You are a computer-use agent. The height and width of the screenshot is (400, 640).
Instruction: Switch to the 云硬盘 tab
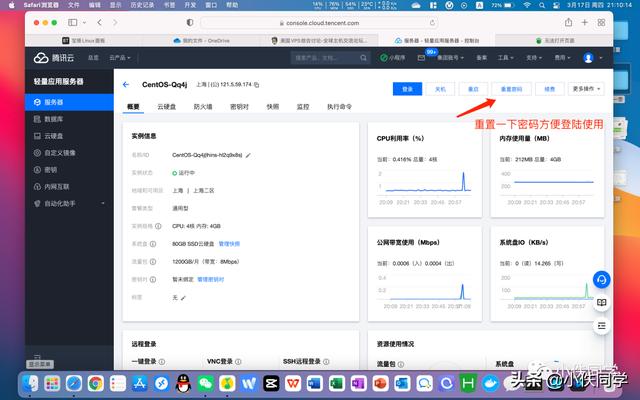click(x=167, y=107)
